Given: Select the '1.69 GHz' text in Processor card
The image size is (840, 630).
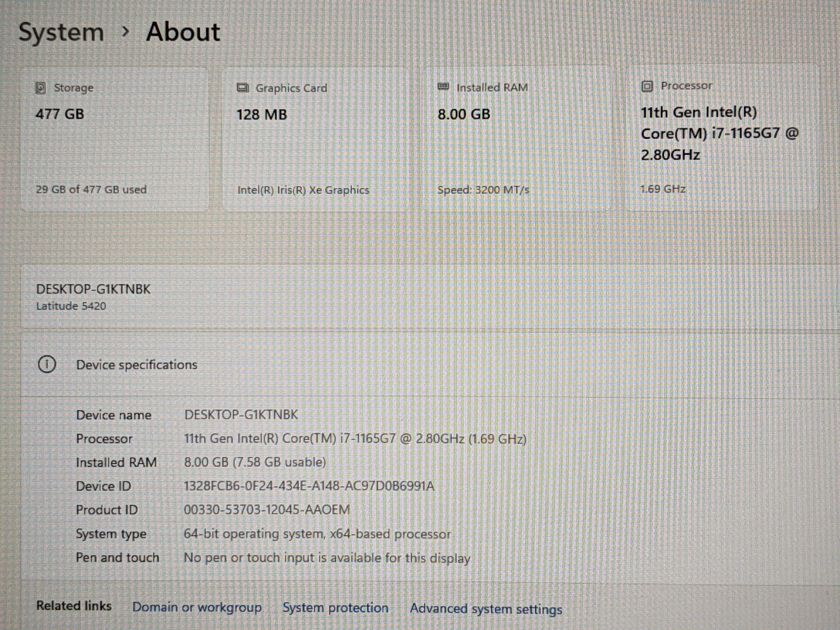Looking at the screenshot, I should (663, 189).
